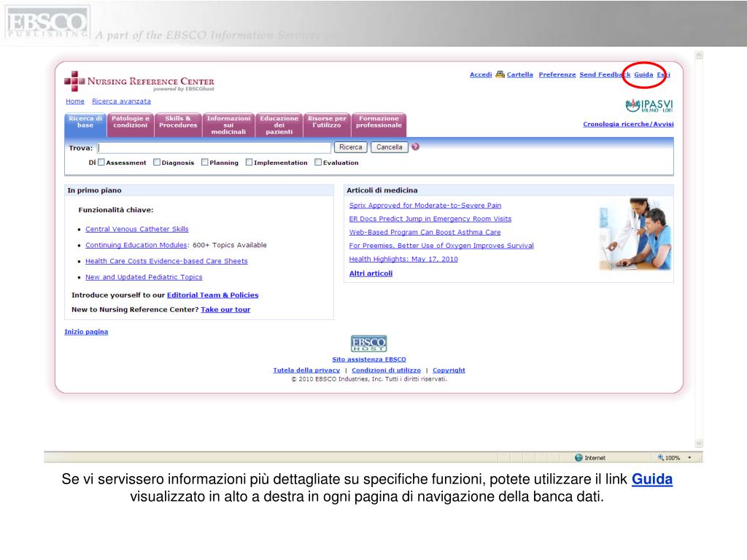Open Editorial Team & Policies link
This screenshot has height=560, width=747.
pyautogui.click(x=212, y=295)
